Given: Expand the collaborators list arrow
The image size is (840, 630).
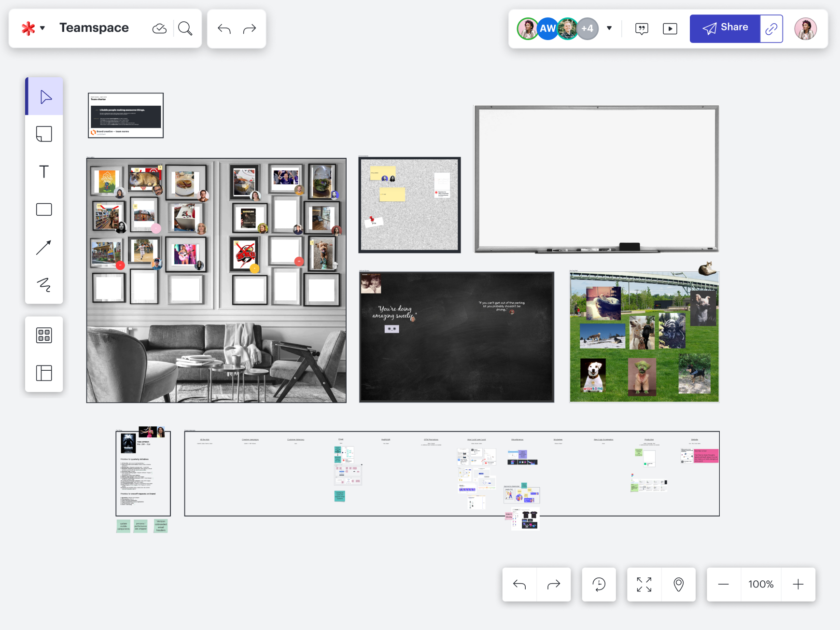Looking at the screenshot, I should (x=609, y=28).
